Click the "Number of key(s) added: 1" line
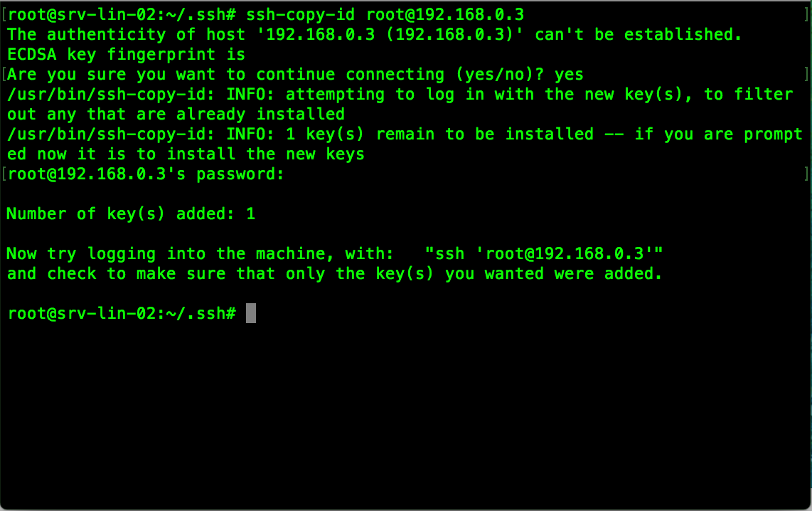The height and width of the screenshot is (511, 812). [x=131, y=214]
